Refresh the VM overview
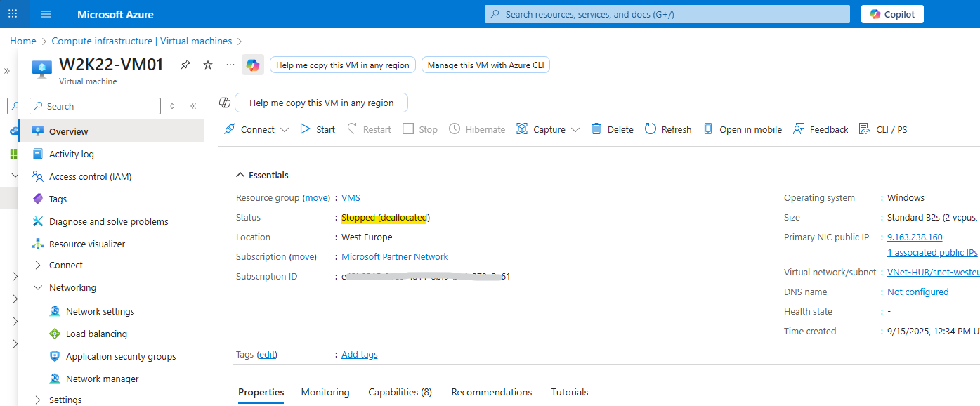980x406 pixels. pos(668,129)
